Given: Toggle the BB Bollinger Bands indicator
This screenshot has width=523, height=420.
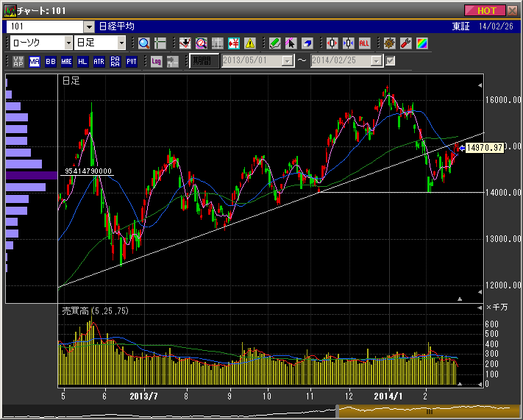Looking at the screenshot, I should pyautogui.click(x=51, y=61).
